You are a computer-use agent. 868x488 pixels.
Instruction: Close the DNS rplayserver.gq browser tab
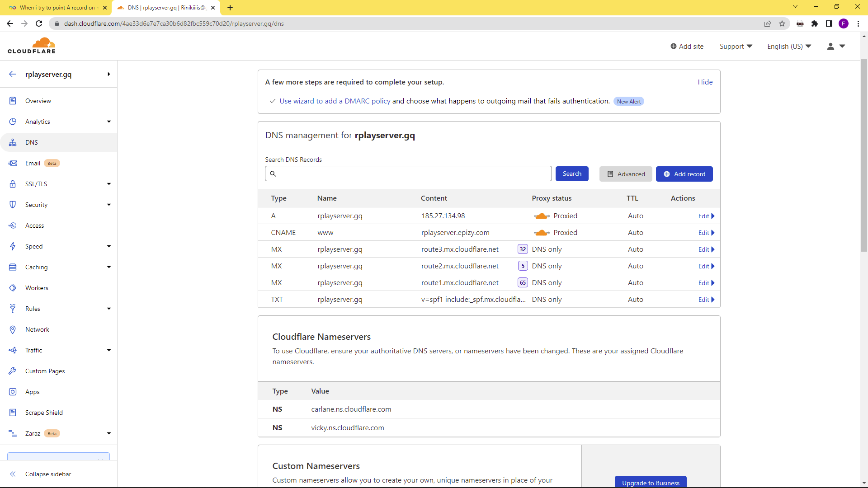pos(213,8)
